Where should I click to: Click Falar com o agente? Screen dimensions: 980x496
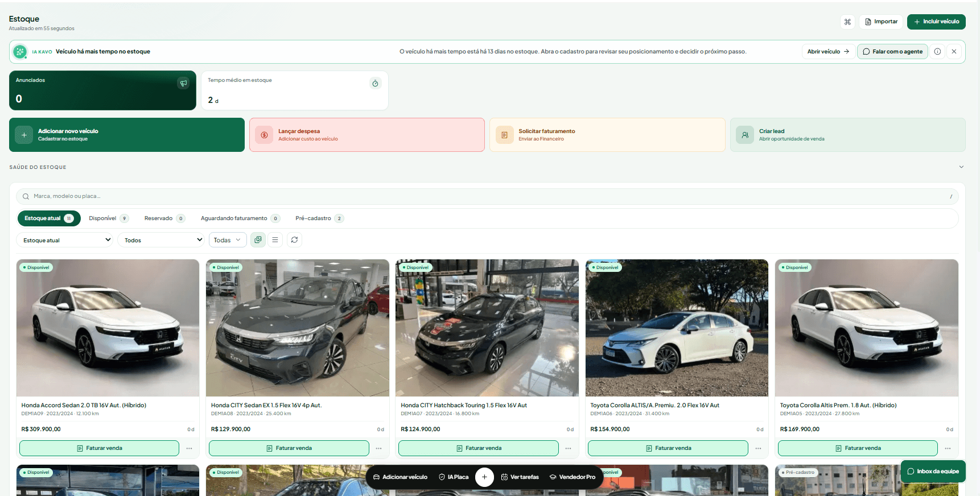[892, 52]
